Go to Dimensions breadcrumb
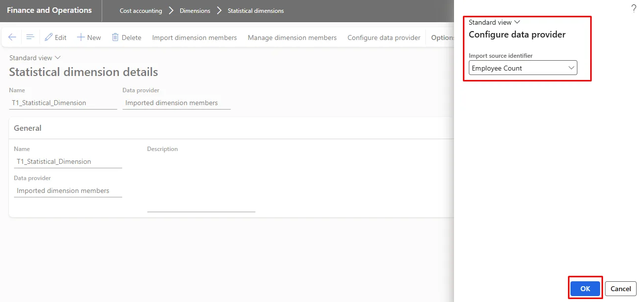The width and height of the screenshot is (644, 302). tap(195, 11)
